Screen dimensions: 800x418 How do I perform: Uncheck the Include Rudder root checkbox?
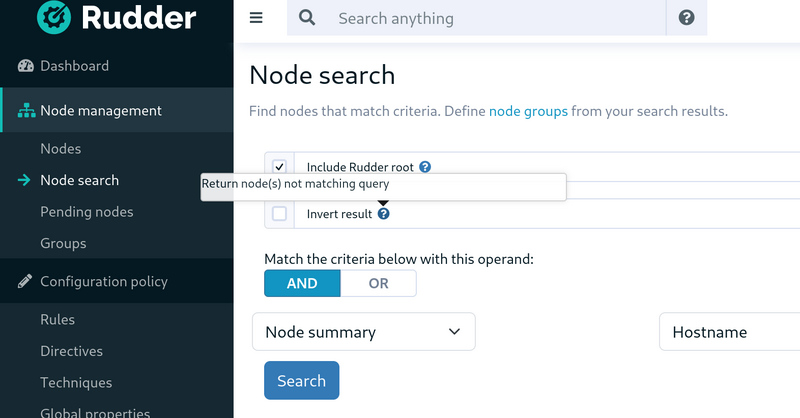pos(279,167)
